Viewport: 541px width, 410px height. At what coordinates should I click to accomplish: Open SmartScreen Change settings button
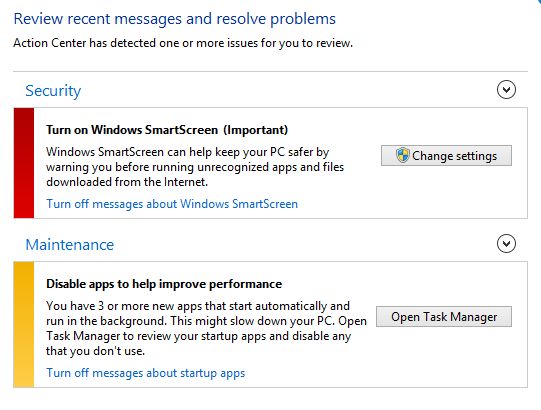point(446,156)
